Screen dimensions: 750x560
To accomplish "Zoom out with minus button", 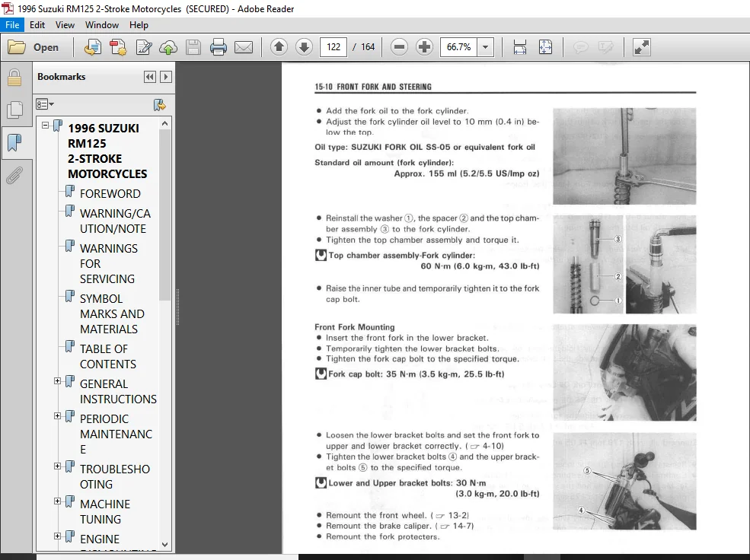I will (x=399, y=47).
